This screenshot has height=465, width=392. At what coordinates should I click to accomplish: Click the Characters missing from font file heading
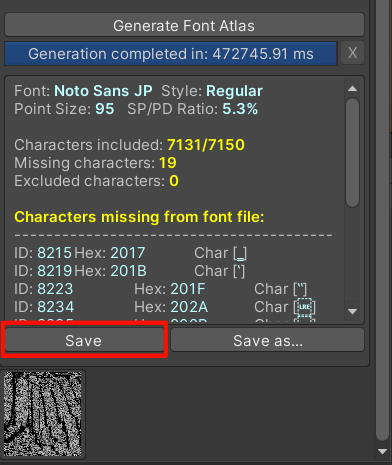(139, 217)
